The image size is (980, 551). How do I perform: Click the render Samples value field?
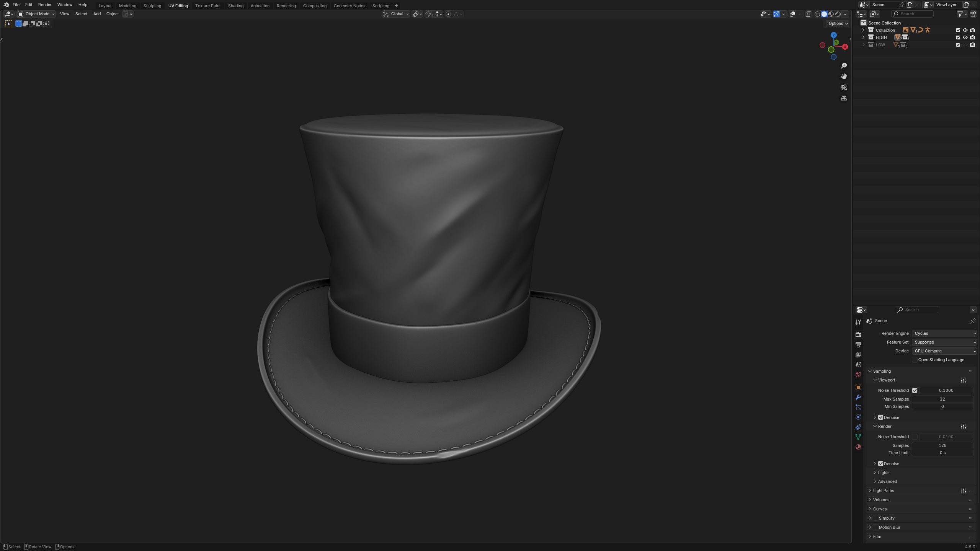(942, 445)
